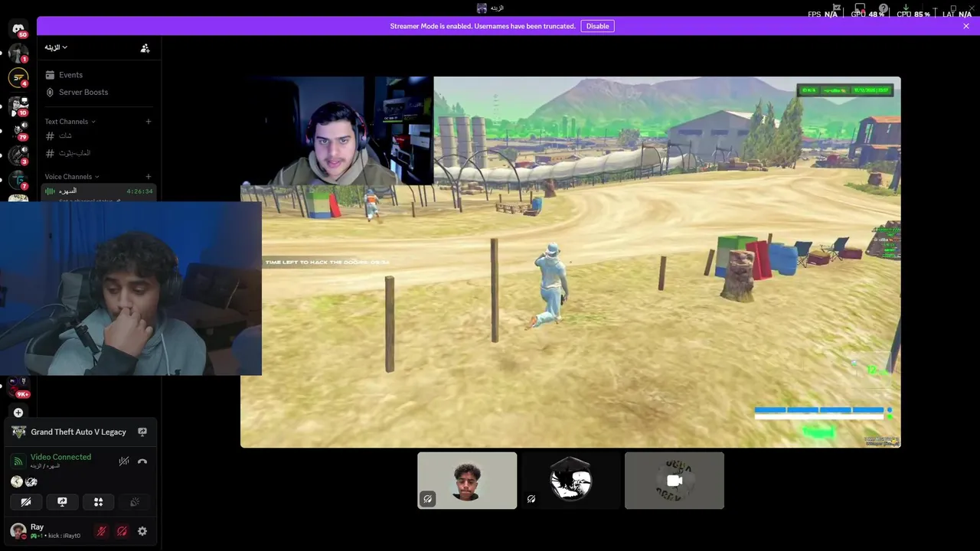Click the LAT N/A overlay readout
This screenshot has height=551, width=980.
957,15
